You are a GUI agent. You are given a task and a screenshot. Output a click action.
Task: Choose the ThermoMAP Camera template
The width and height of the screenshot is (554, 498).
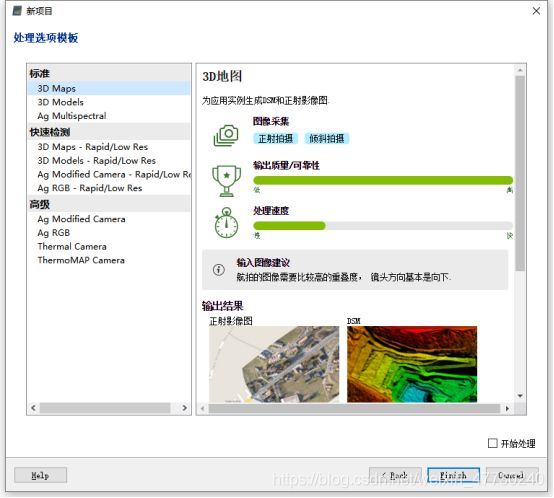coord(109,260)
